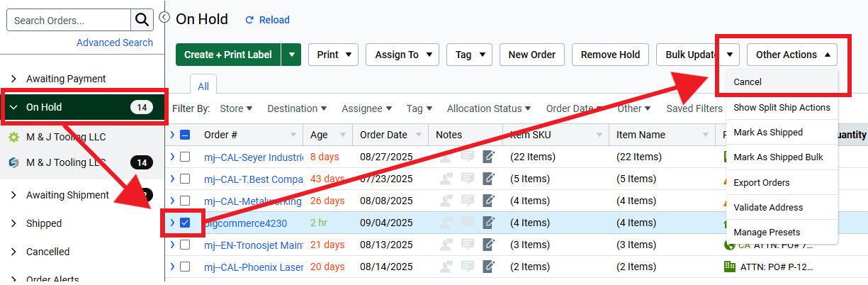
Task: Open the Advanced Search link
Action: [x=115, y=43]
